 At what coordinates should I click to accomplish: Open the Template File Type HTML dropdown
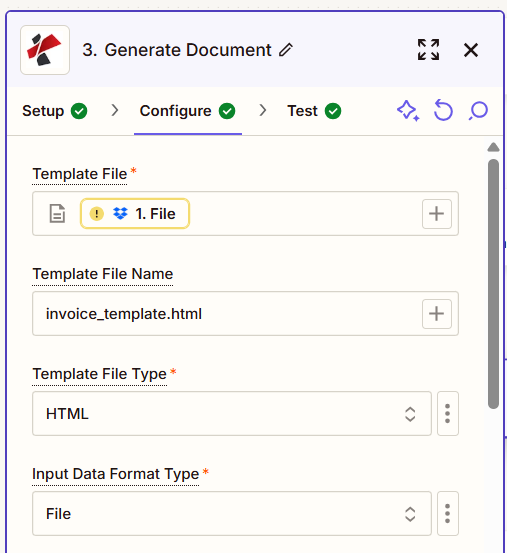232,413
